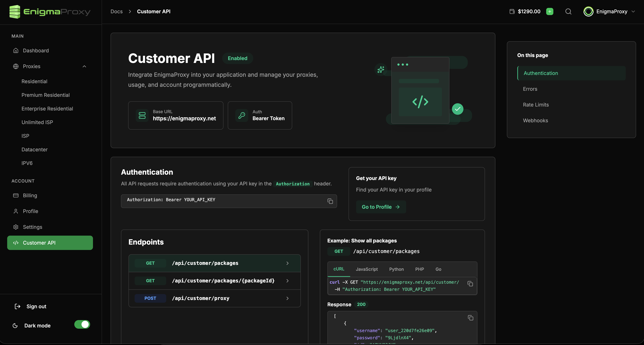Copy the Authorization Bearer header

click(x=330, y=201)
